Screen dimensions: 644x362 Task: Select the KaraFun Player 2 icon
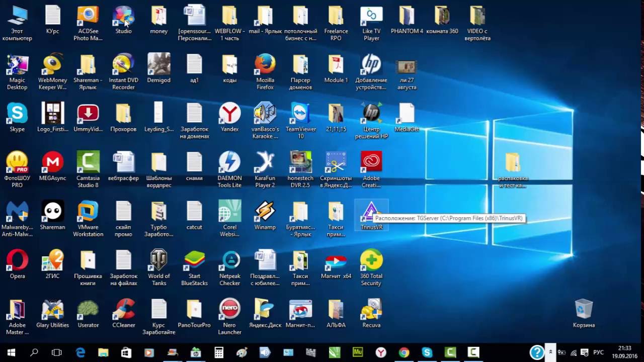265,170
